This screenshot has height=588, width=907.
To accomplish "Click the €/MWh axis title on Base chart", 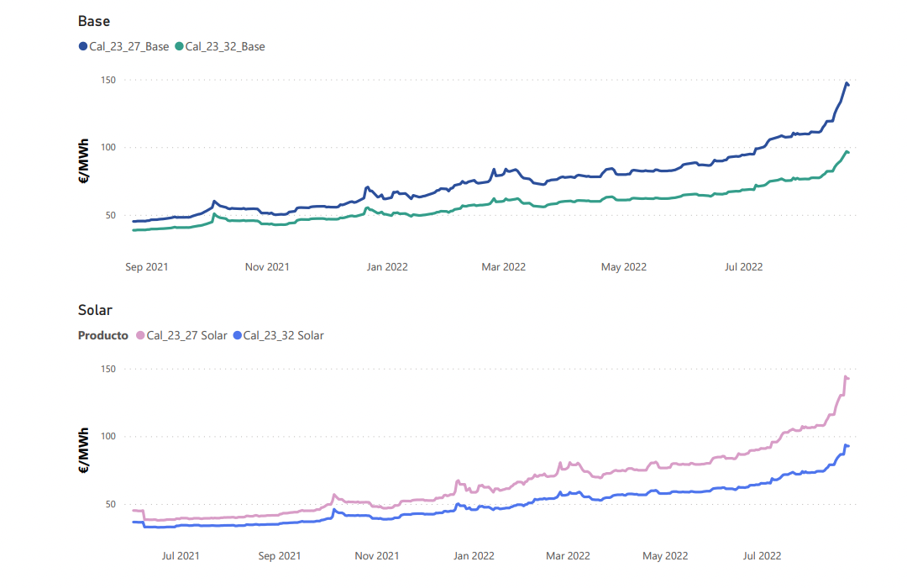I will (85, 161).
